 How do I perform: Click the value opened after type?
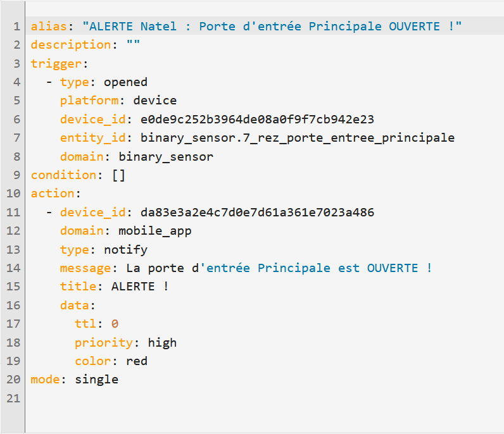click(125, 82)
